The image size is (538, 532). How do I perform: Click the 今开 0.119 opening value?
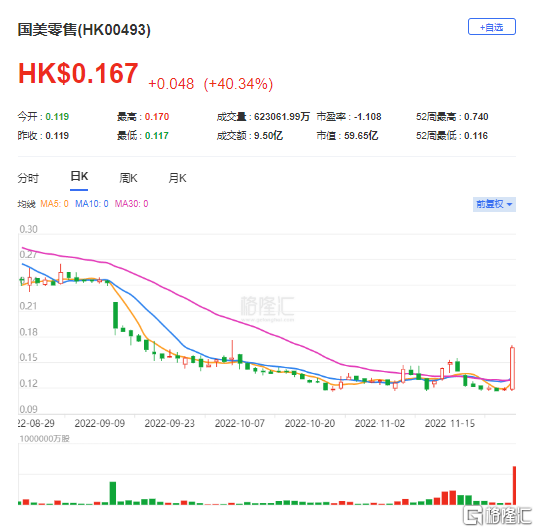point(43,117)
